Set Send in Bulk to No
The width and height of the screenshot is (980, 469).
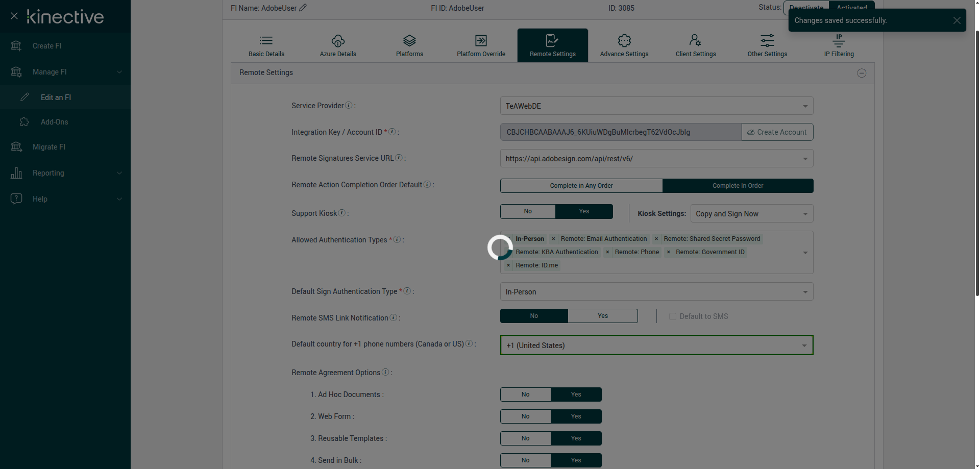525,460
